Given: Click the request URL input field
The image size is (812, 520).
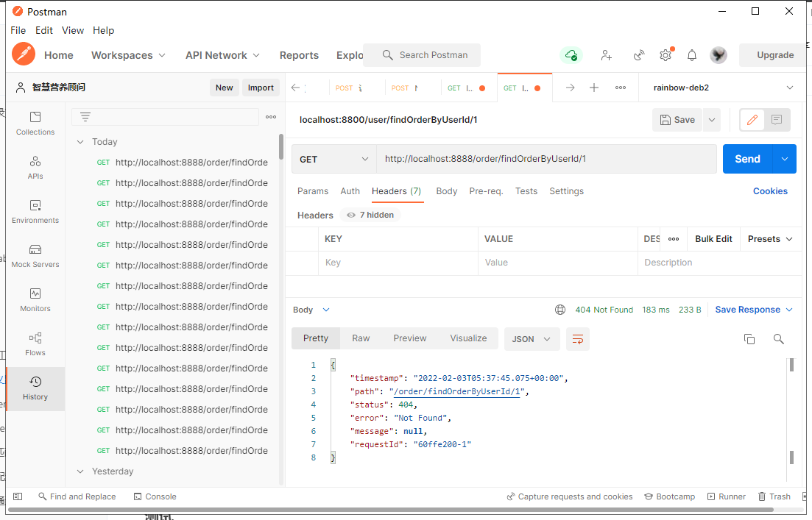Looking at the screenshot, I should click(546, 159).
